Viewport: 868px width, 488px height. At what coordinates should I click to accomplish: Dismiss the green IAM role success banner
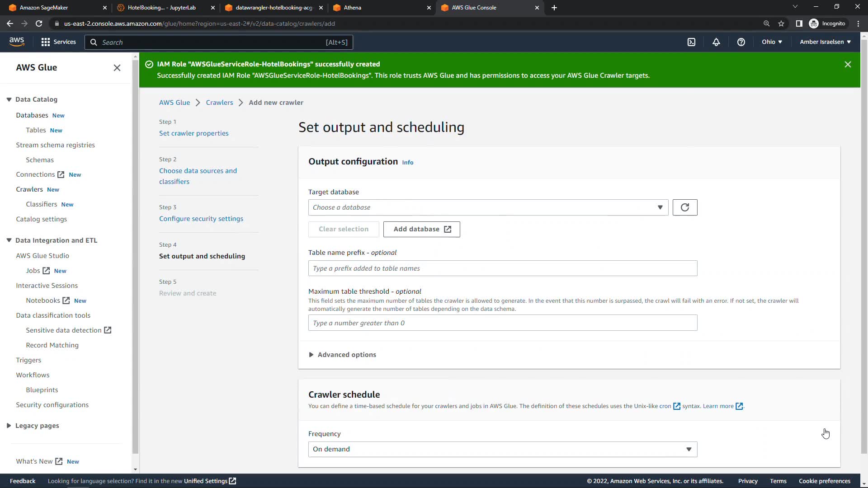[848, 65]
